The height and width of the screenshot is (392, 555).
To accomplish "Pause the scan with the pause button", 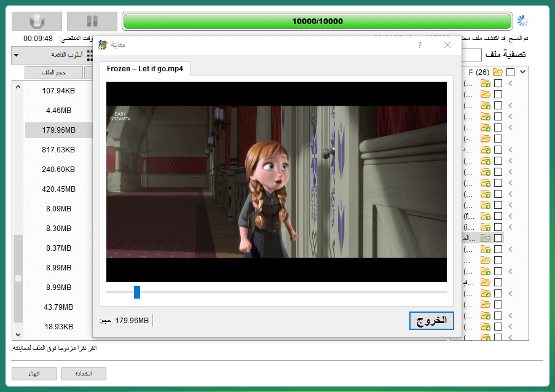I will pyautogui.click(x=92, y=22).
